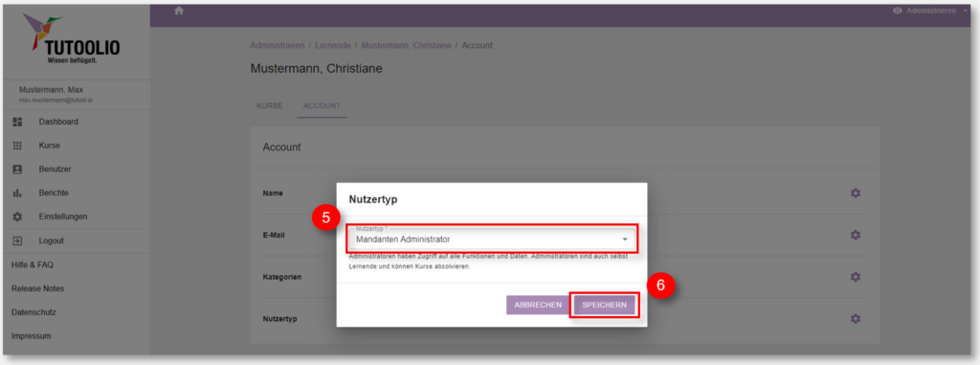The image size is (980, 365).
Task: Click the Logout icon in sidebar
Action: (17, 240)
